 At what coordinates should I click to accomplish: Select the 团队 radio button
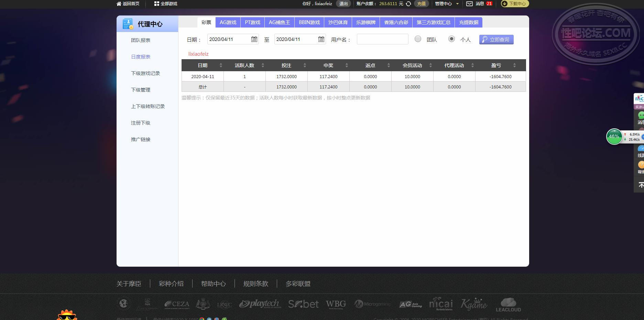coord(418,39)
